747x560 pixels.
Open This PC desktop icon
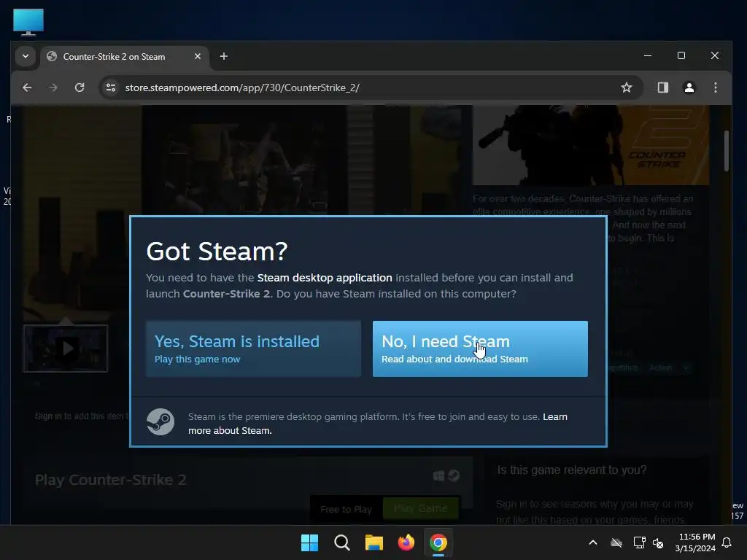[28, 22]
